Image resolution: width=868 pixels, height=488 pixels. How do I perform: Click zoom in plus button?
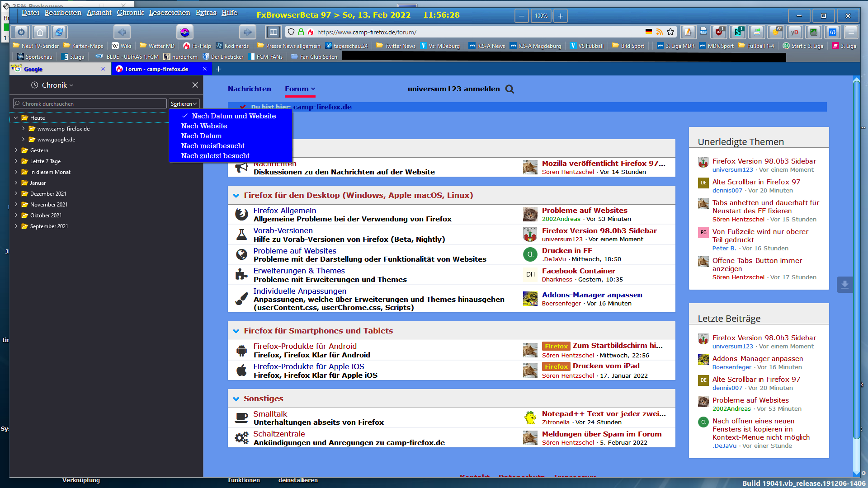(560, 16)
